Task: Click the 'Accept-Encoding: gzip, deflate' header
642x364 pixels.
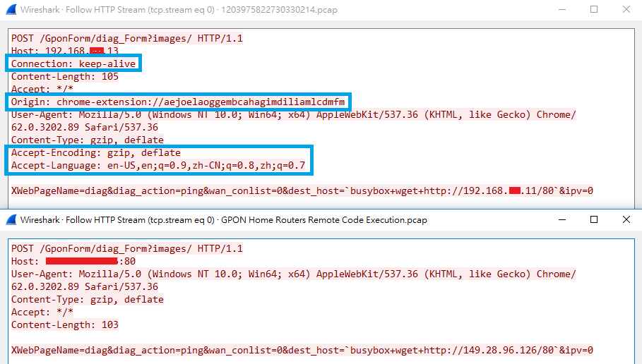Action: tap(96, 152)
